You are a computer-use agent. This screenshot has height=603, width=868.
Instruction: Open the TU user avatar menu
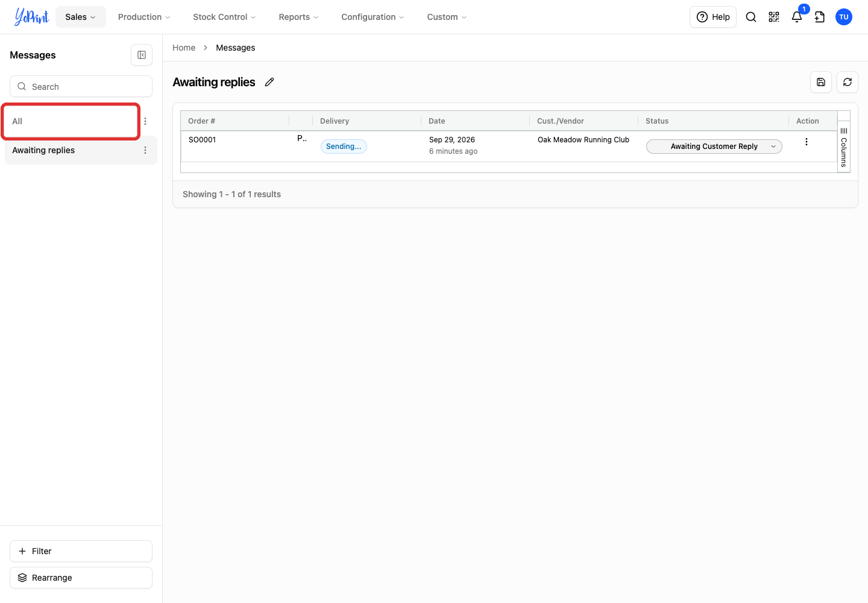[x=844, y=17]
